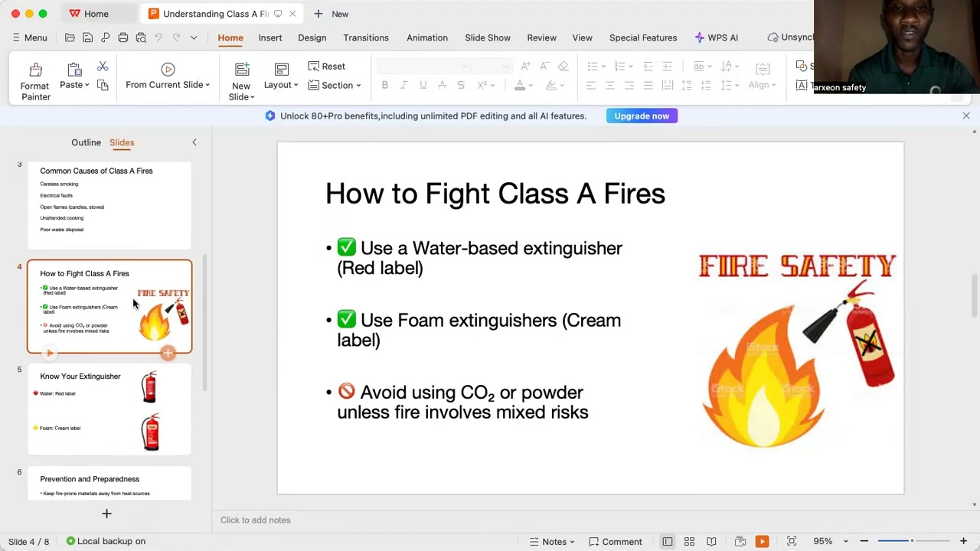Toggle Strikethrough formatting
This screenshot has height=551, width=980.
(x=442, y=85)
